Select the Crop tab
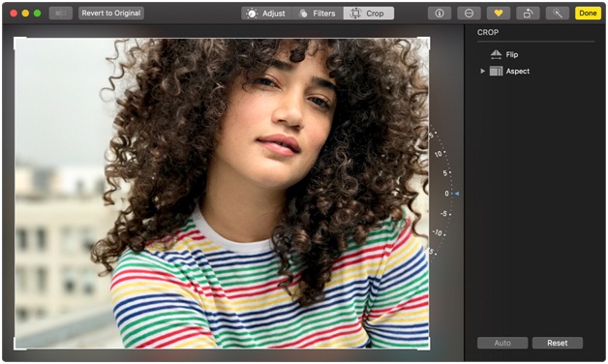Viewport: 608px width, 364px height. point(368,14)
